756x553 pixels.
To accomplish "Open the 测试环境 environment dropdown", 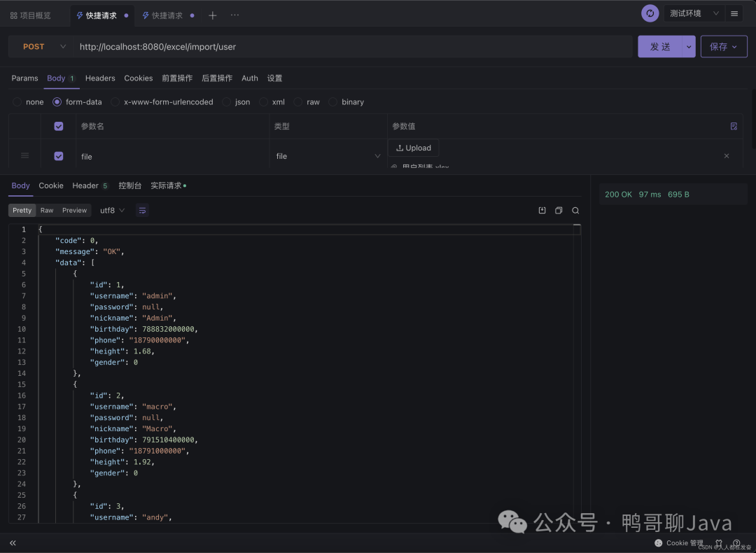I will [x=700, y=13].
